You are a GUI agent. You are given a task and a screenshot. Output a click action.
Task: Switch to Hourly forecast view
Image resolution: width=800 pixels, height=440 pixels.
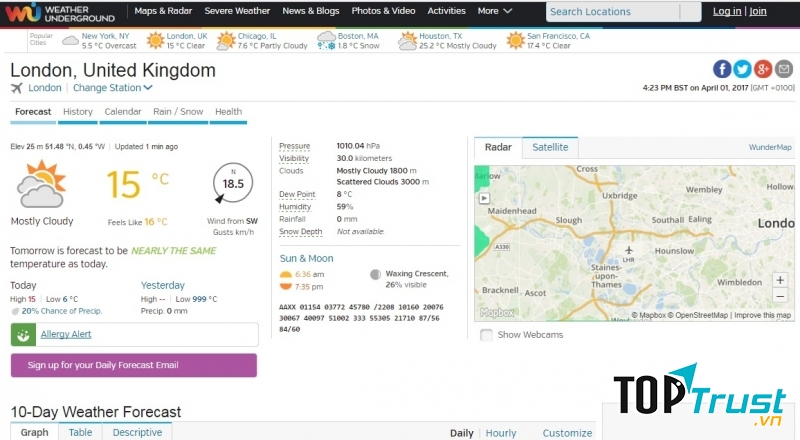tap(501, 433)
